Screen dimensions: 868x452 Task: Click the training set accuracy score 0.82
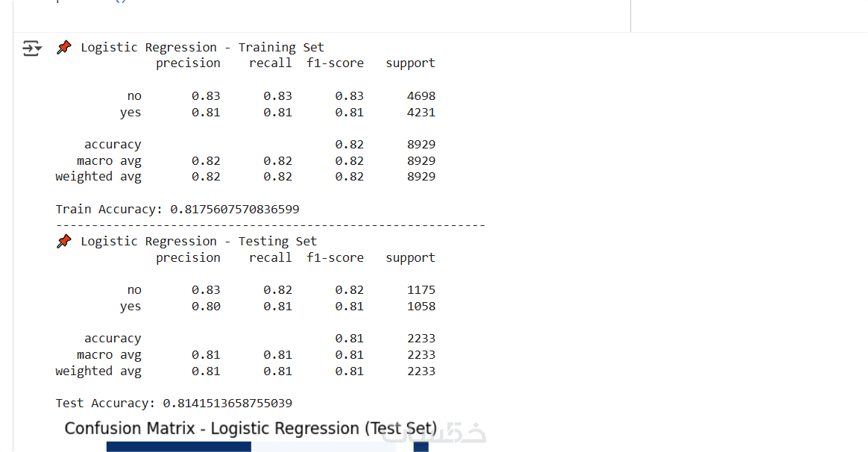click(x=349, y=145)
